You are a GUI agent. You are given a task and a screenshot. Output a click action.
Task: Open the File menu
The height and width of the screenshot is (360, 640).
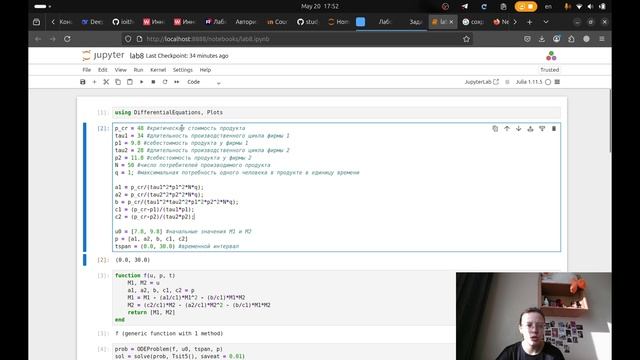(87, 70)
